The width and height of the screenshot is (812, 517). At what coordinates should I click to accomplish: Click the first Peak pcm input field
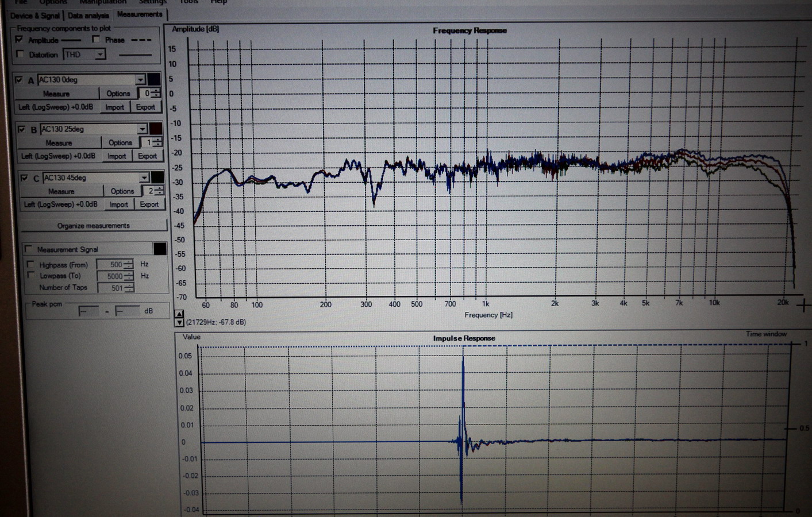[x=89, y=311]
